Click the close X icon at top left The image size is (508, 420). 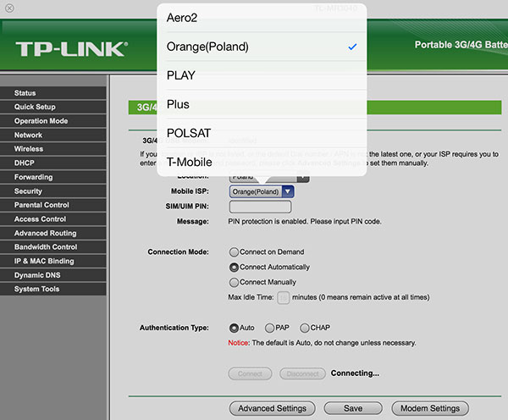click(9, 8)
